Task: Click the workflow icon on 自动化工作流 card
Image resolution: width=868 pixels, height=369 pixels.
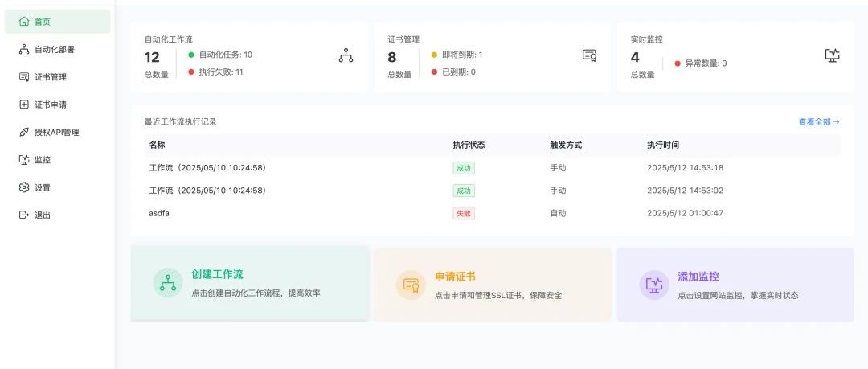Action: pyautogui.click(x=346, y=55)
